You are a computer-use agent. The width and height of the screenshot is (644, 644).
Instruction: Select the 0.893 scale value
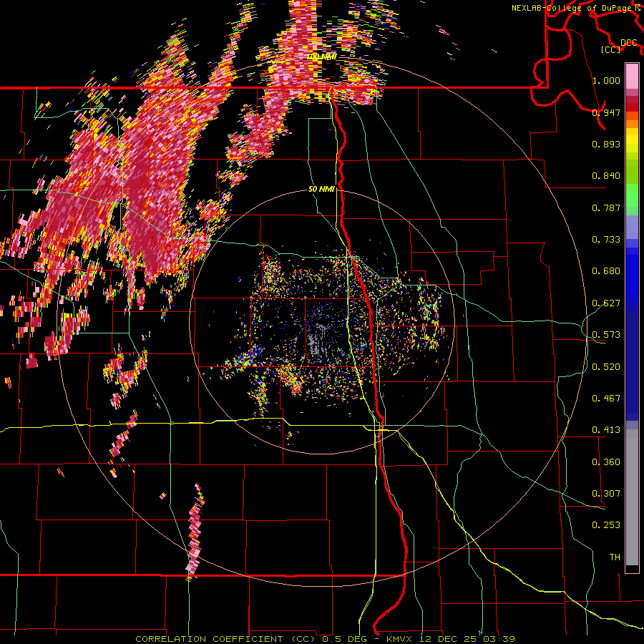[x=606, y=144]
